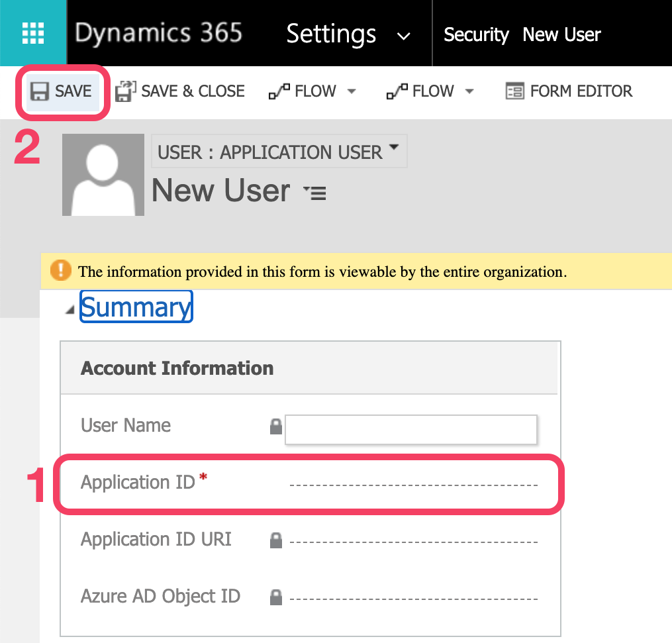672x643 pixels.
Task: Click the Form Editor icon
Action: (x=514, y=91)
